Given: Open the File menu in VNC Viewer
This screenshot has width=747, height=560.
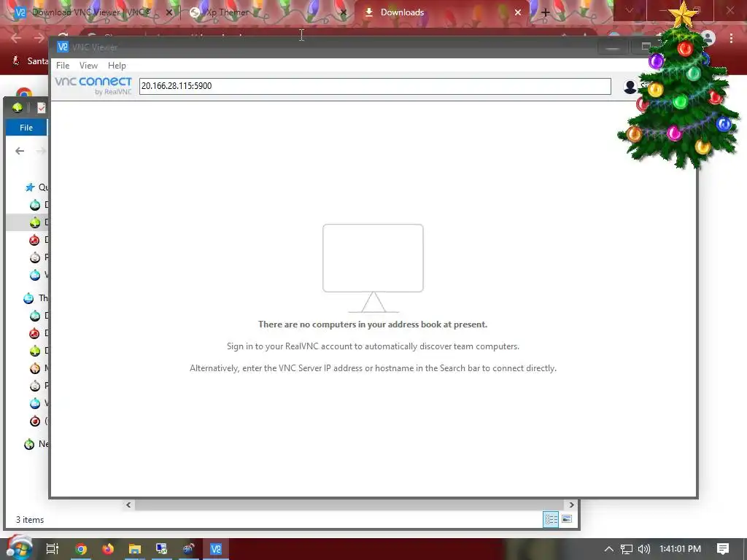Looking at the screenshot, I should tap(63, 65).
